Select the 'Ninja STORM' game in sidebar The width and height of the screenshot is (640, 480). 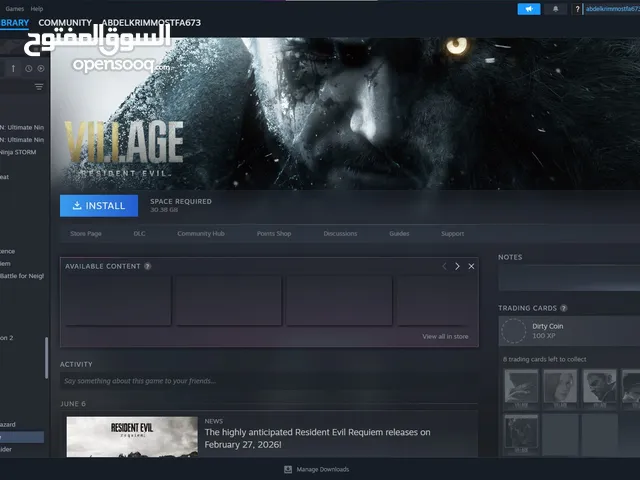pyautogui.click(x=18, y=152)
